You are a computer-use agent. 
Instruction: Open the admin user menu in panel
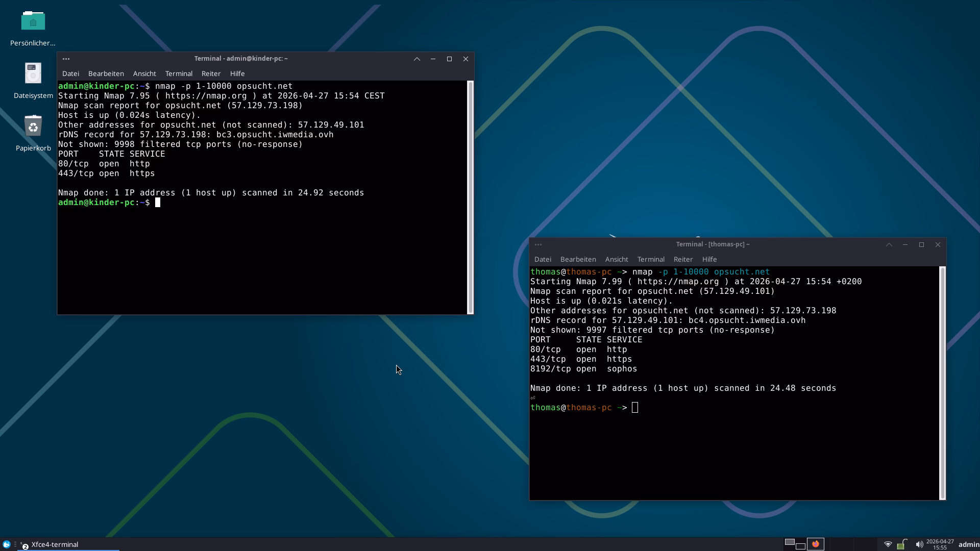(968, 544)
